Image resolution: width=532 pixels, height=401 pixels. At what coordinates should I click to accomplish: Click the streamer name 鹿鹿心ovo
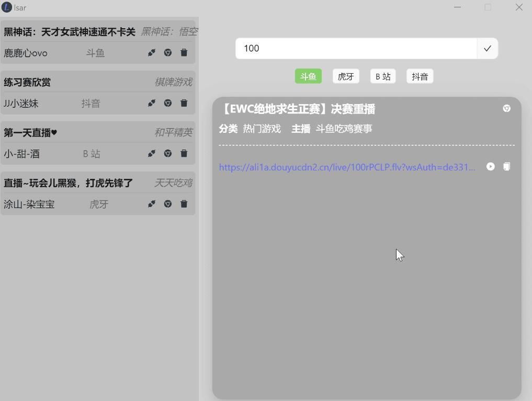(26, 53)
